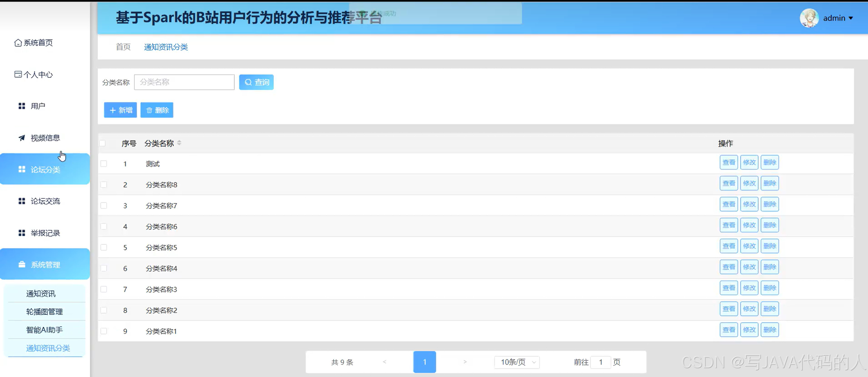Click the admin avatar picture
The height and width of the screenshot is (377, 868).
[x=809, y=18]
